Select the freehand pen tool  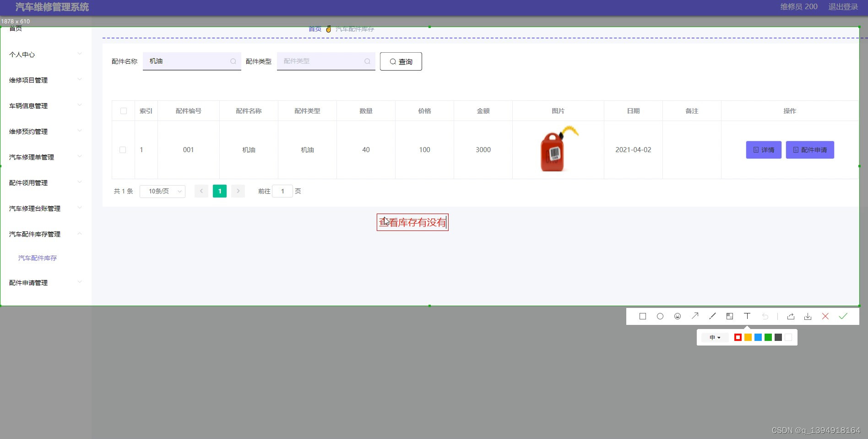click(712, 316)
